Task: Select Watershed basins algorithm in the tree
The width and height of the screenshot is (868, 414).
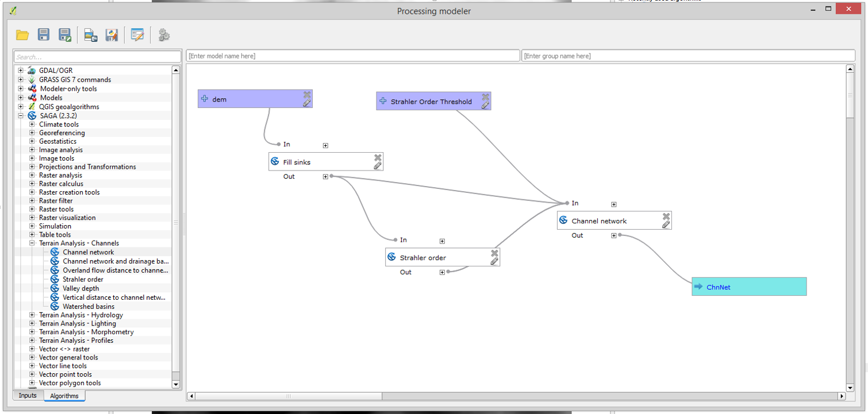Action: [89, 307]
